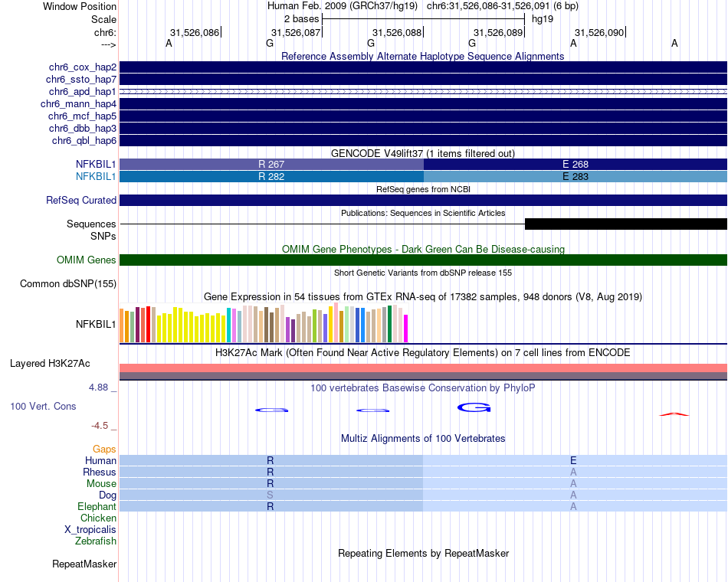Click the 4.88 PhyloP upper scale value
Screen dimensions: 728x582
click(x=98, y=387)
